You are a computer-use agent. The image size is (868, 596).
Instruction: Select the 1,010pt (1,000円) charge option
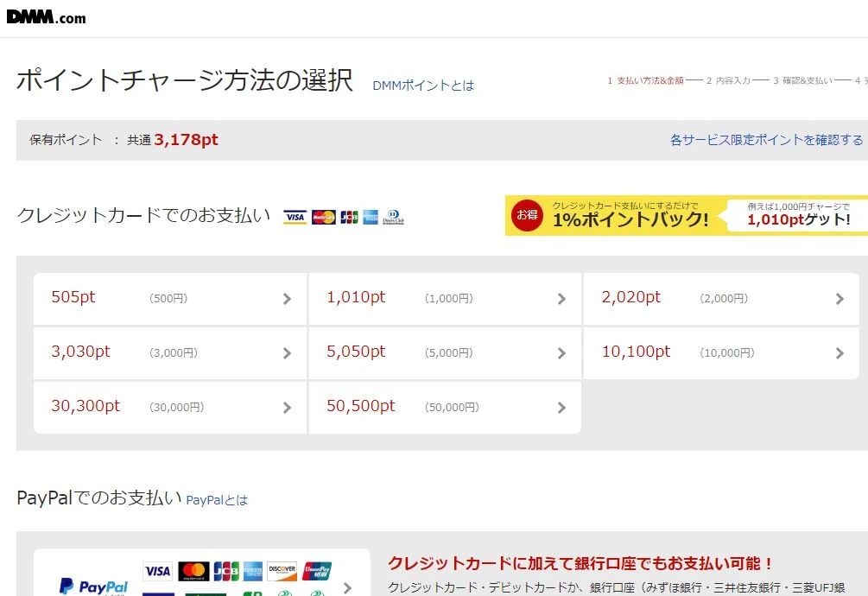[x=445, y=298]
